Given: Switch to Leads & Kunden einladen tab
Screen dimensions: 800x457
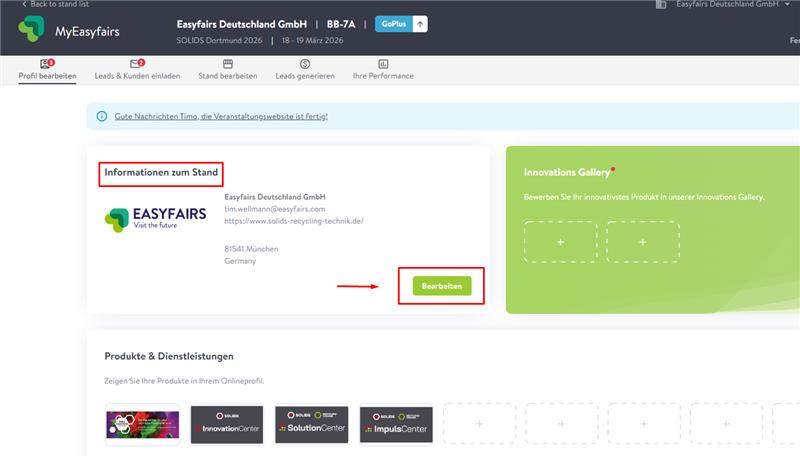Looking at the screenshot, I should pyautogui.click(x=136, y=76).
